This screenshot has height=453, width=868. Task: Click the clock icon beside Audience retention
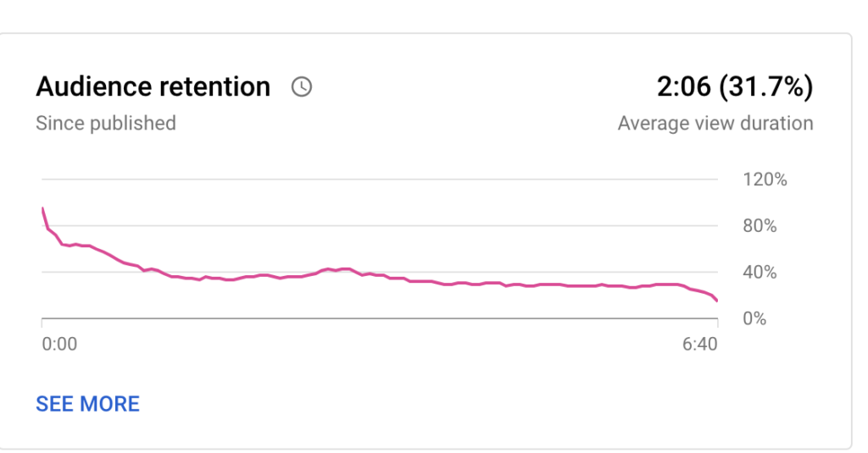(302, 87)
